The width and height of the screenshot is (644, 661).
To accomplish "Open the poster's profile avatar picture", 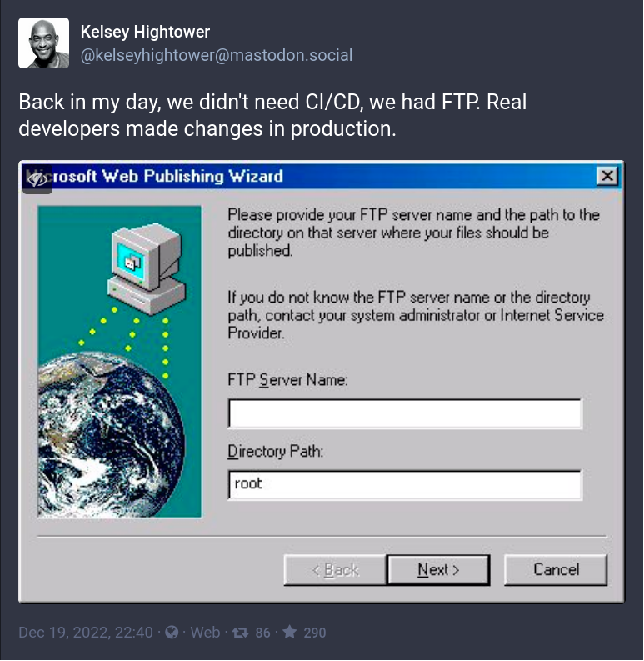I will tap(44, 43).
